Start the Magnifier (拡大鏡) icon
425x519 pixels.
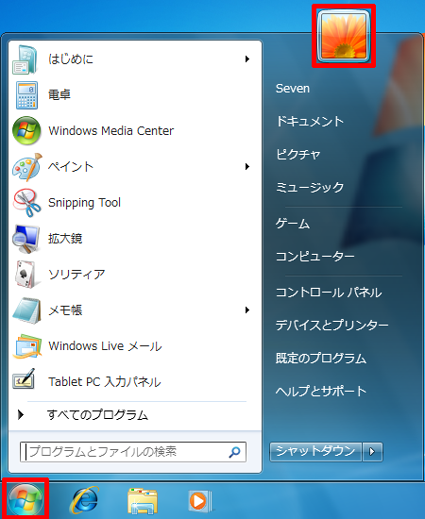26,239
